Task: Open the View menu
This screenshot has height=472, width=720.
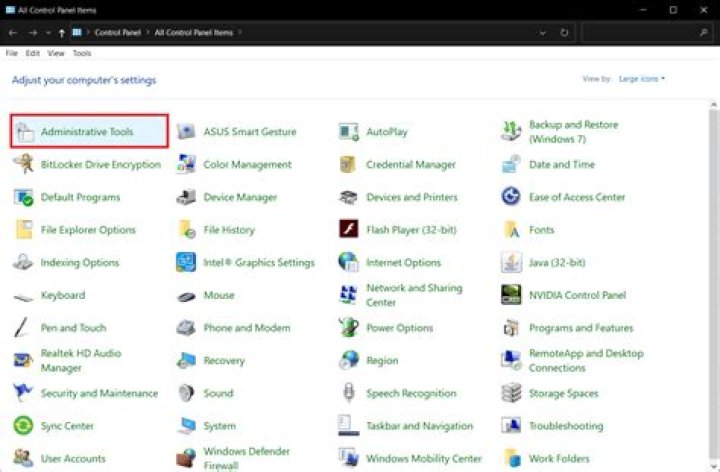Action: [56, 53]
